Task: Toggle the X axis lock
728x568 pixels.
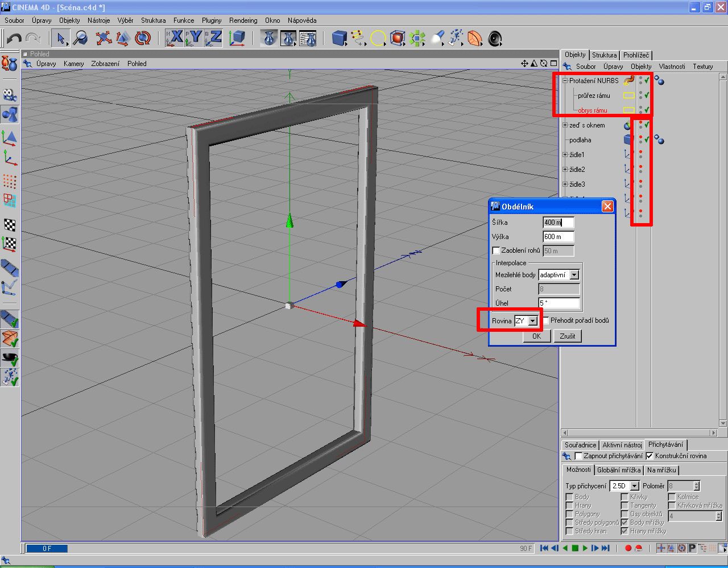Action: (175, 38)
